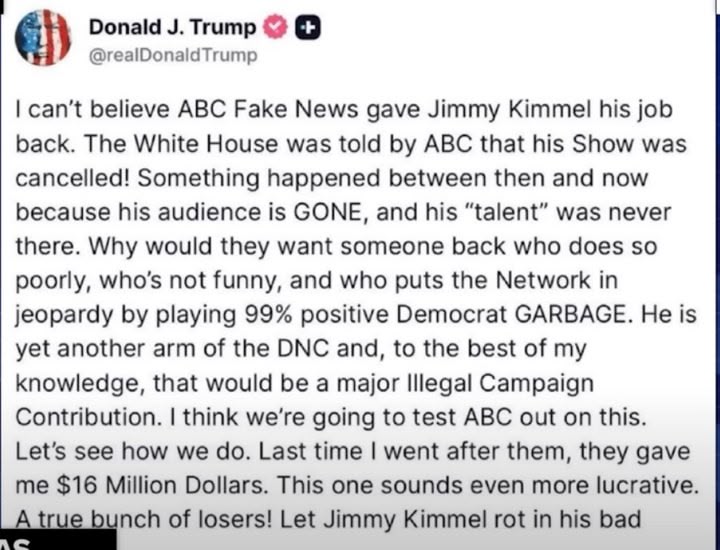The width and height of the screenshot is (720, 550).
Task: Click the profile avatar picture
Action: (x=44, y=37)
